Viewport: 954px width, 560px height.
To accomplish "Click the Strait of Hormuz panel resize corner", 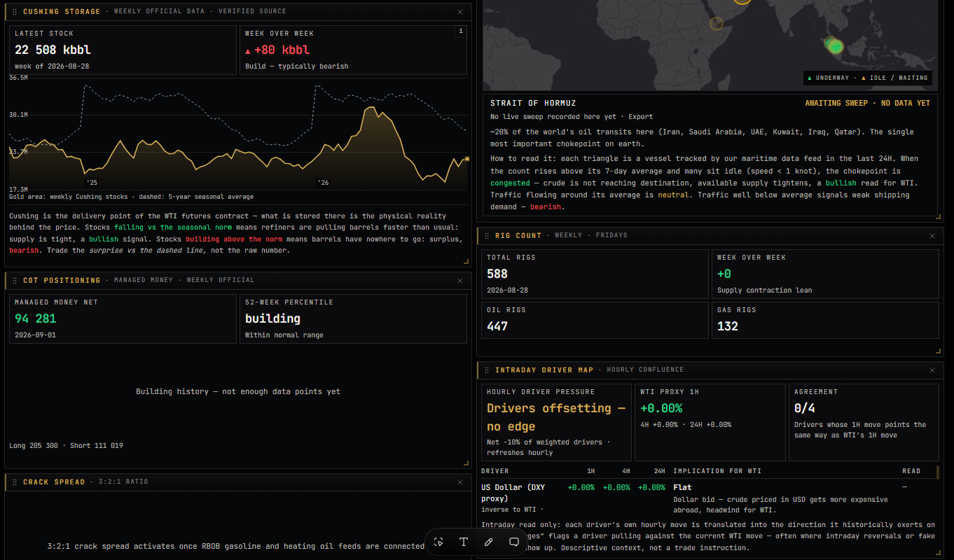I will tap(939, 216).
